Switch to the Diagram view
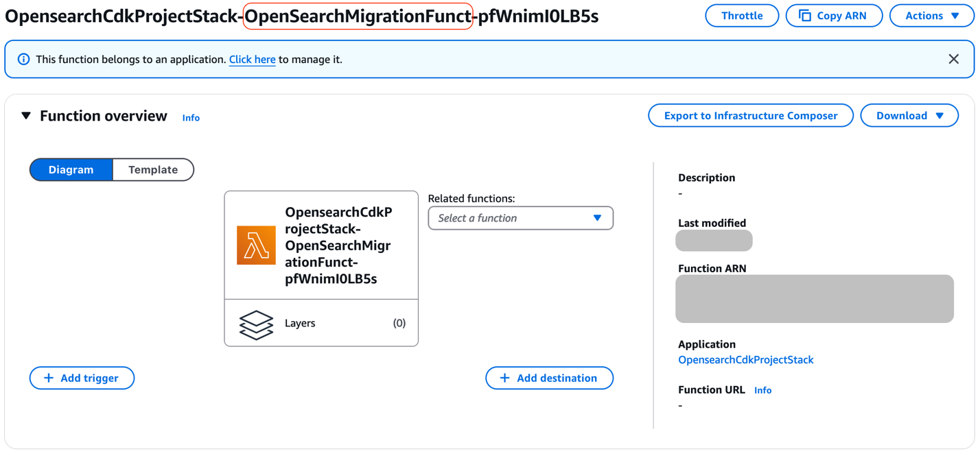The image size is (980, 456). [71, 170]
